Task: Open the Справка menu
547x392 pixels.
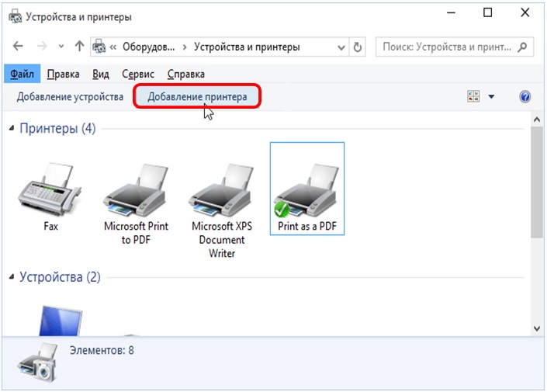Action: [185, 74]
